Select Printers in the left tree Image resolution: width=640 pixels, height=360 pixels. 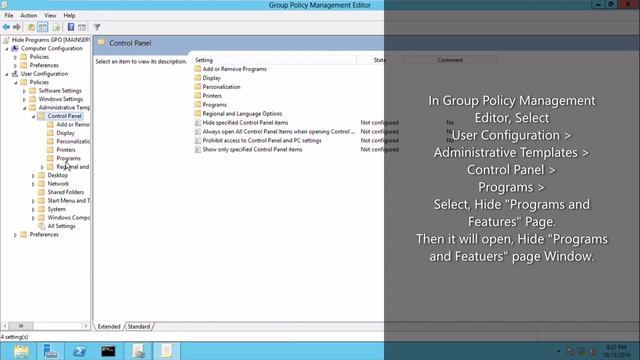(66, 150)
